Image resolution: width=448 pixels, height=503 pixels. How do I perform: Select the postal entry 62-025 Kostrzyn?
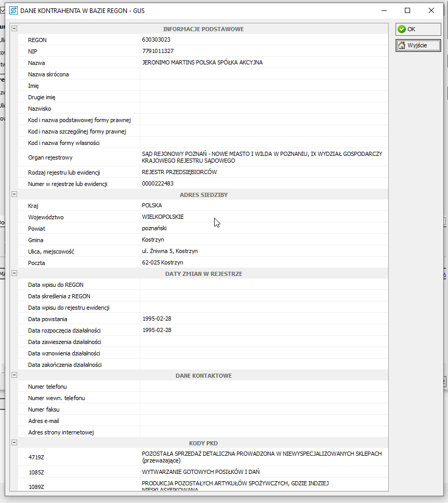pos(163,262)
